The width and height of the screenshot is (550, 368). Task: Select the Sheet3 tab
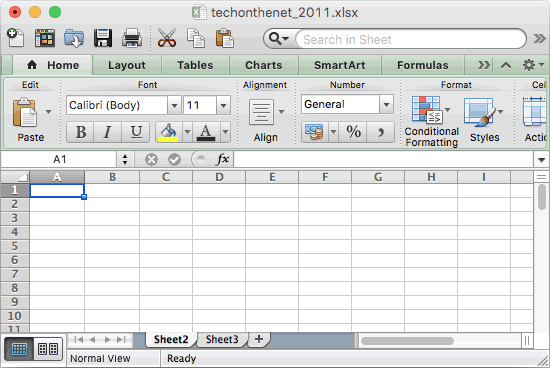pyautogui.click(x=222, y=339)
